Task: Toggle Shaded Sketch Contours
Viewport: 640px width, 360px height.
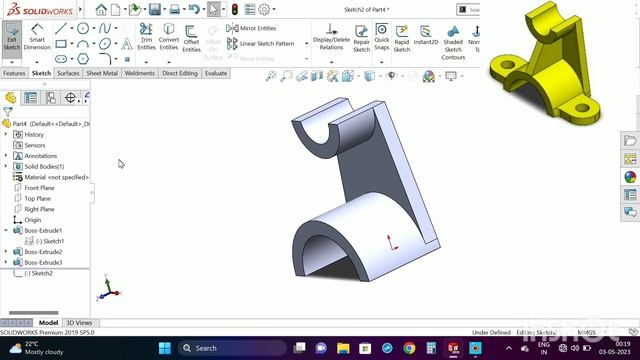Action: coord(453,42)
